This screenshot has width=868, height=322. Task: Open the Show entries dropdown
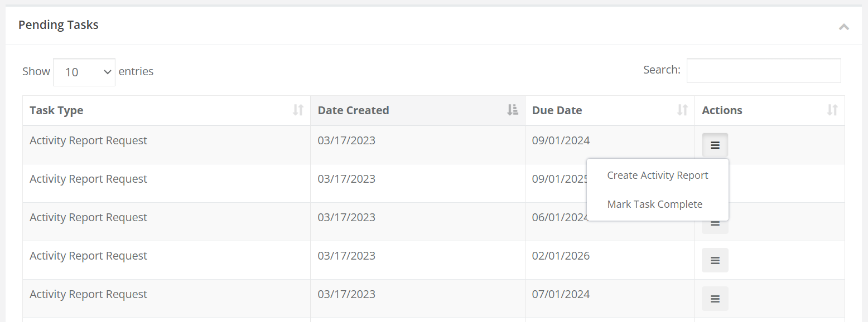pyautogui.click(x=84, y=71)
